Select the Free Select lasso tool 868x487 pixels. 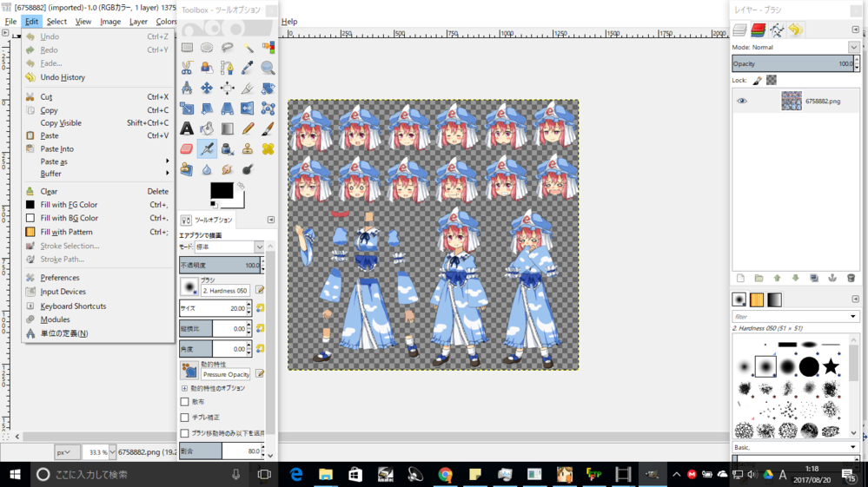click(x=227, y=48)
